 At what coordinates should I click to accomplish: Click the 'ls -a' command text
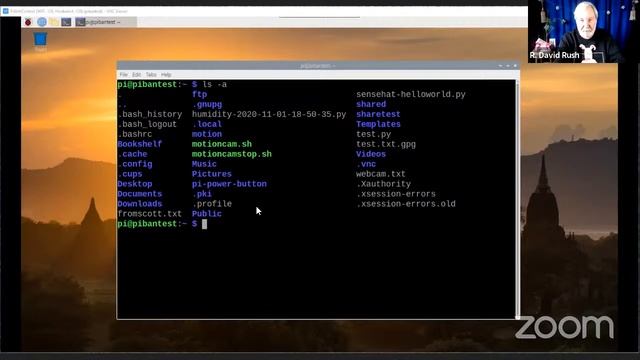coord(215,84)
